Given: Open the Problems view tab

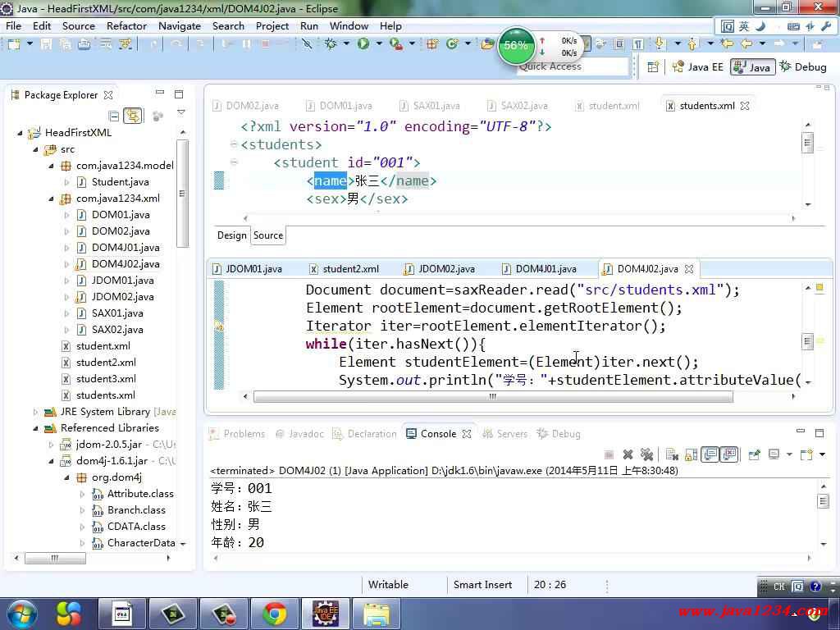Looking at the screenshot, I should coord(237,433).
